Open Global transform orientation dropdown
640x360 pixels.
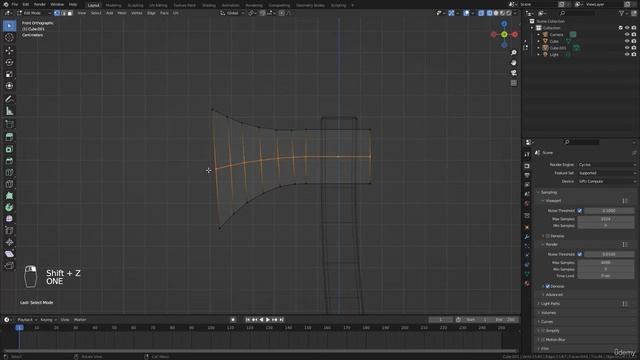point(232,13)
